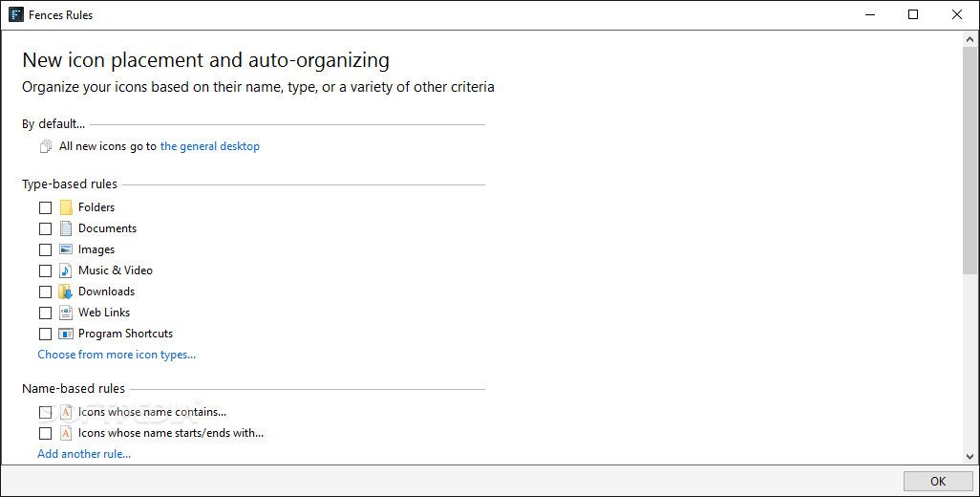The height and width of the screenshot is (497, 980).
Task: Click the icon beside 'Icons whose name contains'
Action: tap(66, 412)
